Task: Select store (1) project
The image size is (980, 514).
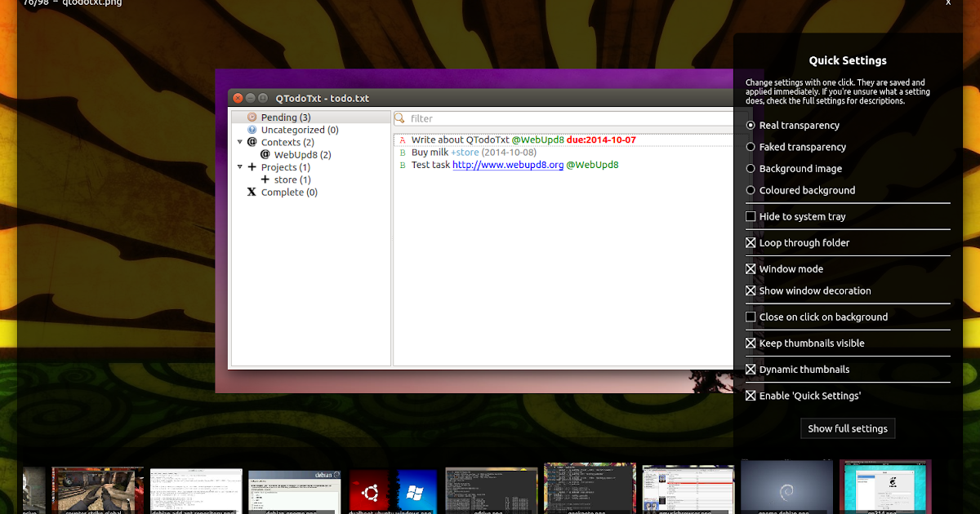Action: (292, 179)
